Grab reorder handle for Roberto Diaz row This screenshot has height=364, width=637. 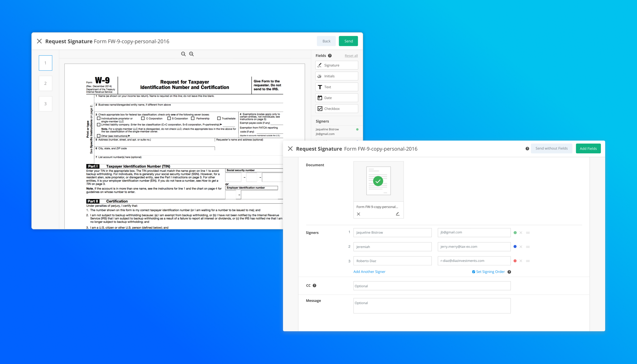[x=528, y=261]
